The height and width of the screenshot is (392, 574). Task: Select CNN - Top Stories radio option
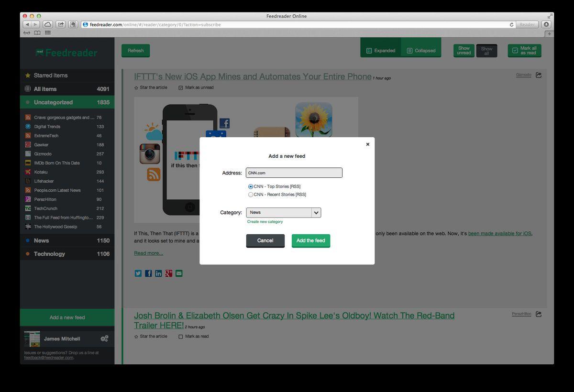(251, 186)
